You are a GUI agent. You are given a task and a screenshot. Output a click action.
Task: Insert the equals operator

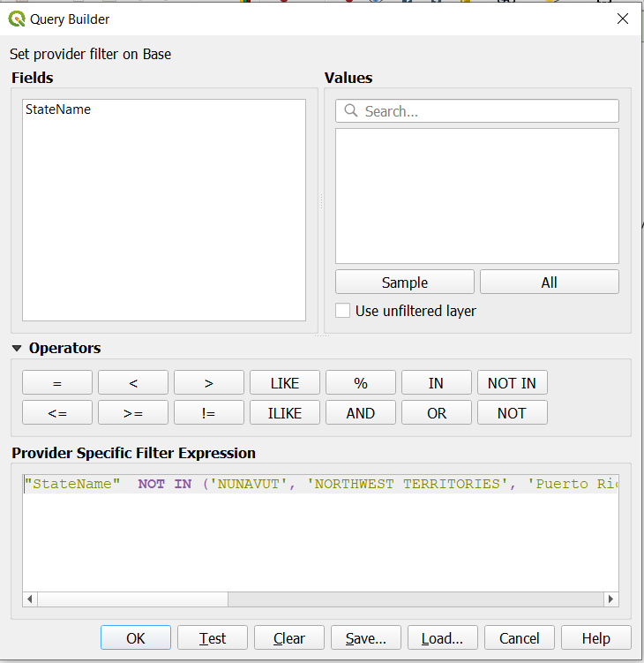point(57,383)
